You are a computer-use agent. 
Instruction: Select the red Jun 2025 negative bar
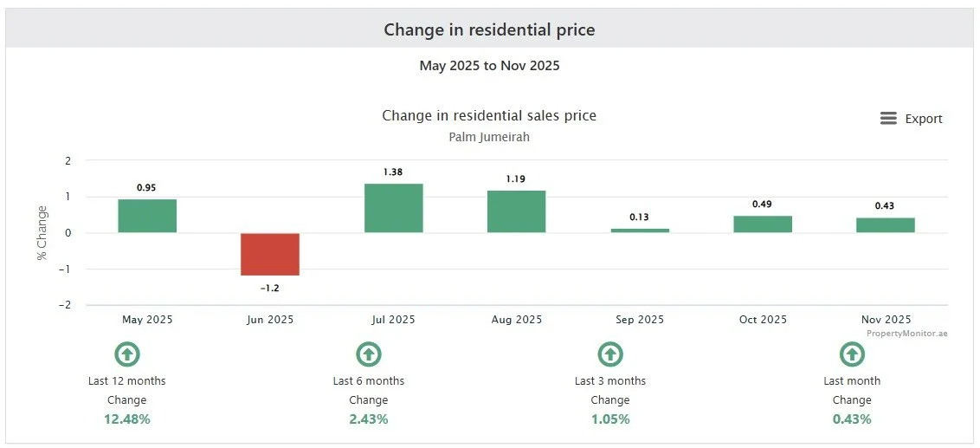coord(270,254)
